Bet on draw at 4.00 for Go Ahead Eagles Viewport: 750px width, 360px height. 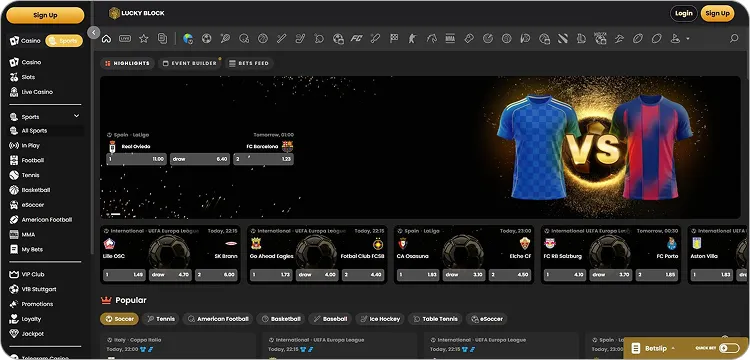click(x=317, y=275)
